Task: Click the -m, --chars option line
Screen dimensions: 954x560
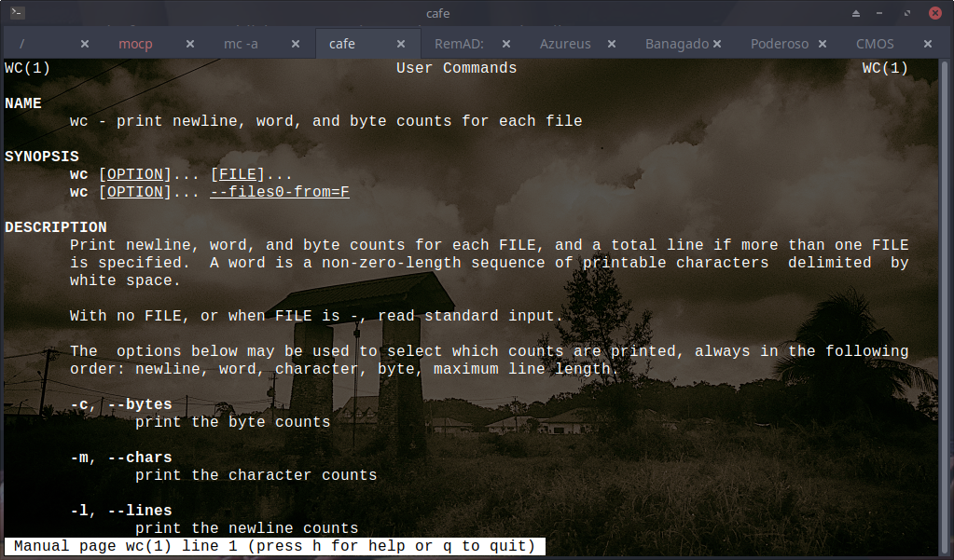Action: coord(120,458)
